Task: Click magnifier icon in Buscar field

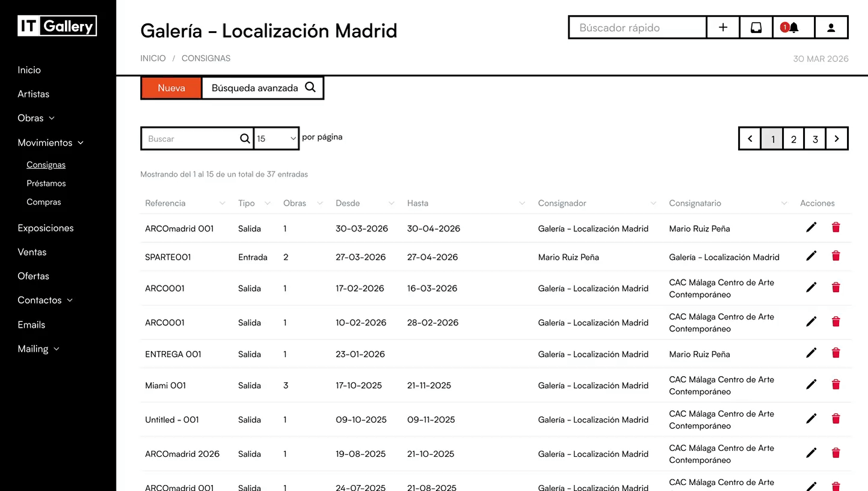Action: [245, 138]
